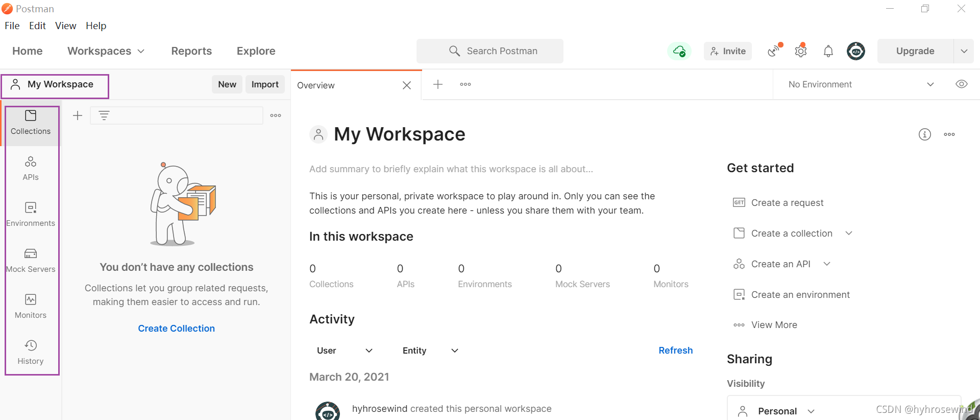Click the Collections count in workspace stats
980x420 pixels.
[x=331, y=276]
